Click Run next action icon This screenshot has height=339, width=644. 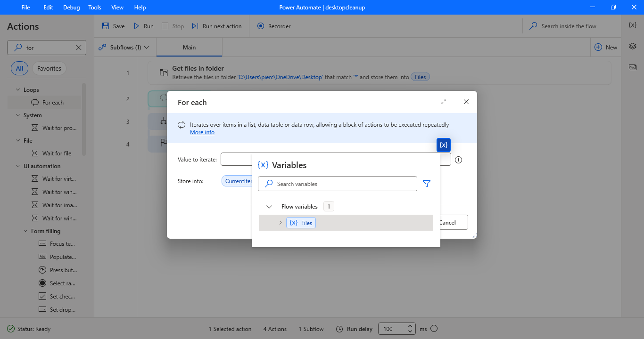pyautogui.click(x=195, y=26)
